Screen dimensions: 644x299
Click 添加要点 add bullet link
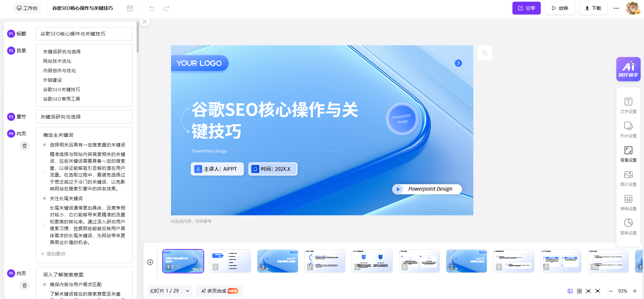(53, 254)
